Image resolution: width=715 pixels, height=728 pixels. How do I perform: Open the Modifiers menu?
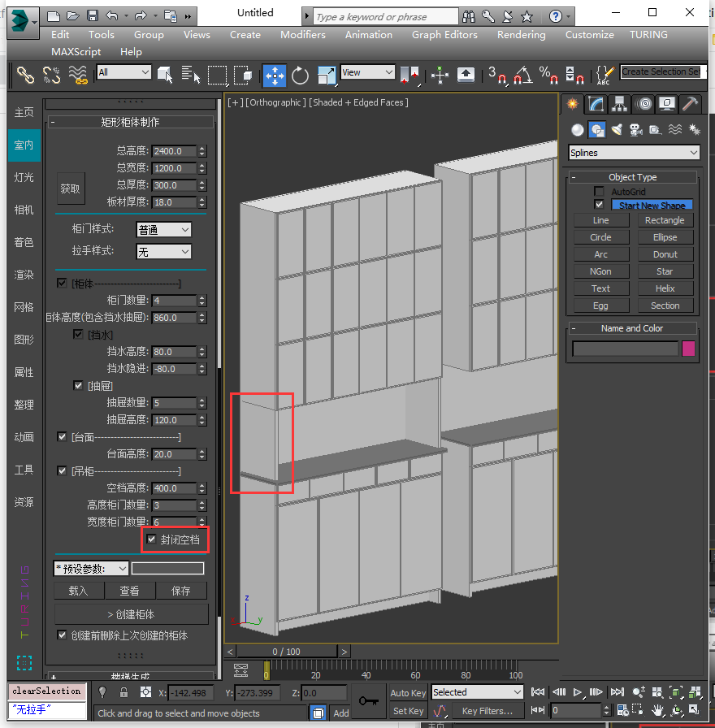303,35
